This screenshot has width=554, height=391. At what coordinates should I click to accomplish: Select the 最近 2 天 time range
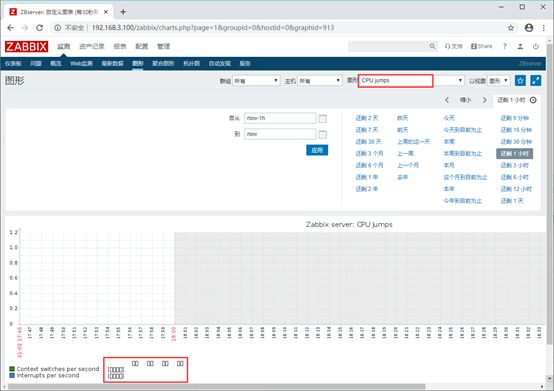(x=367, y=118)
